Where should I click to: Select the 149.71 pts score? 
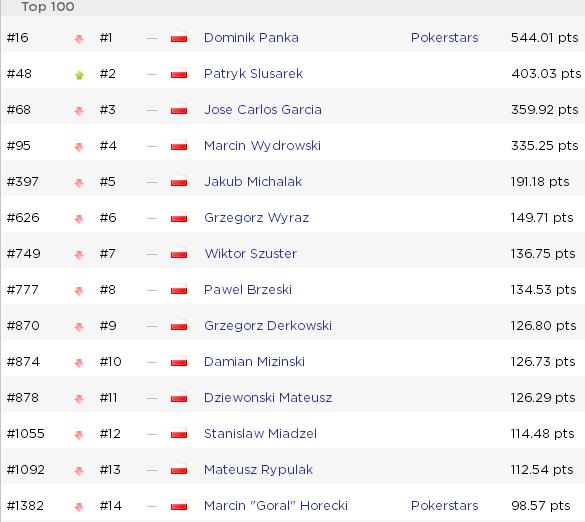click(542, 218)
